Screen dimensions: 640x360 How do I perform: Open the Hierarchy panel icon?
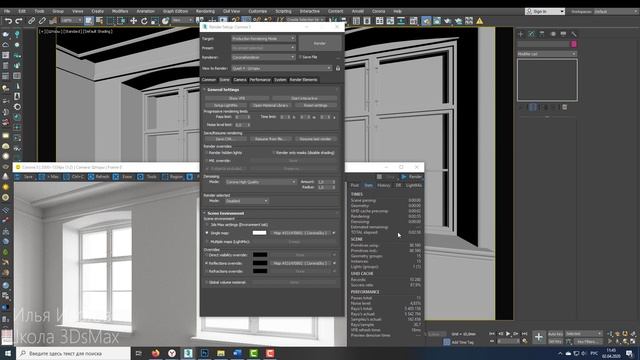tap(542, 34)
